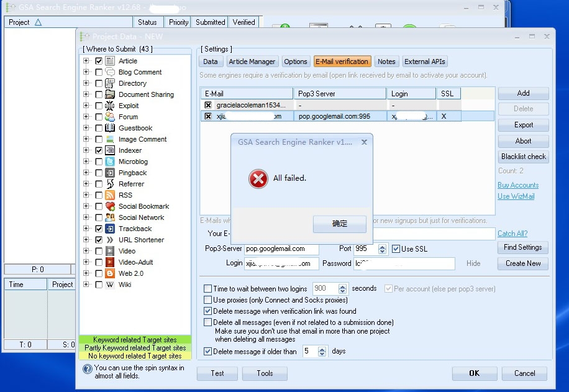The width and height of the screenshot is (569, 392).
Task: Click the Social Bookmark heart icon
Action: click(x=110, y=206)
